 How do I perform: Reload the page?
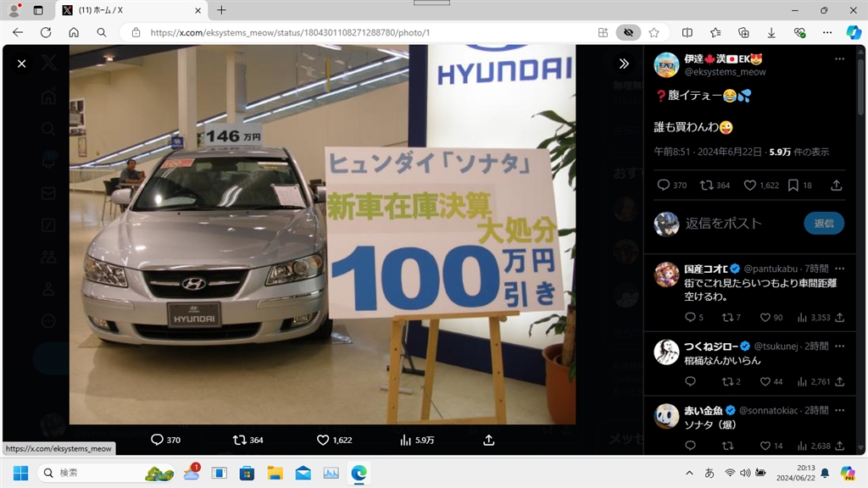(46, 33)
